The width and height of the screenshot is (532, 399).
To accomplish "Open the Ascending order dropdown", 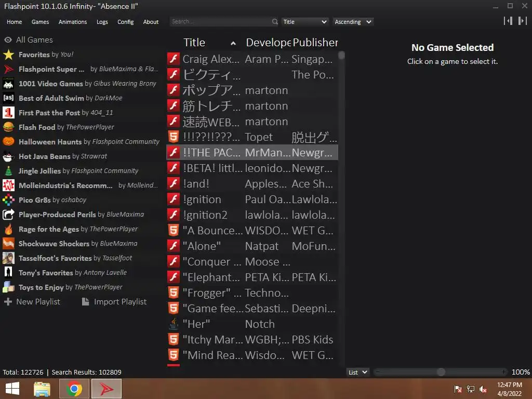I will point(353,22).
